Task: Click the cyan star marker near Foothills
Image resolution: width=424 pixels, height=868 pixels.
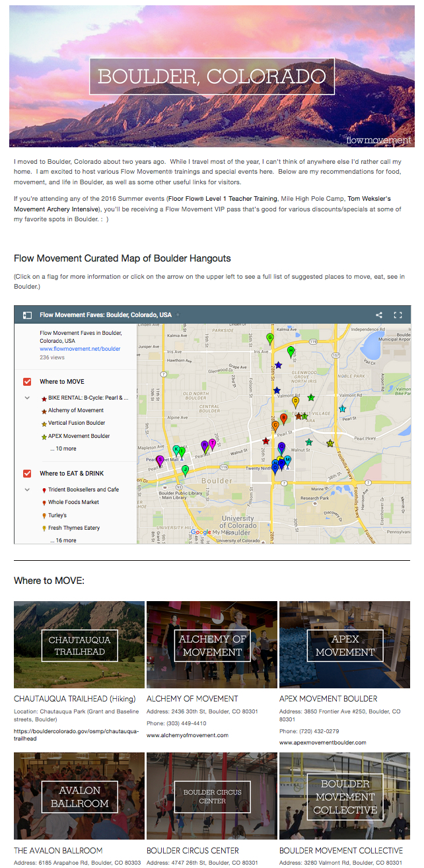Action: (342, 410)
